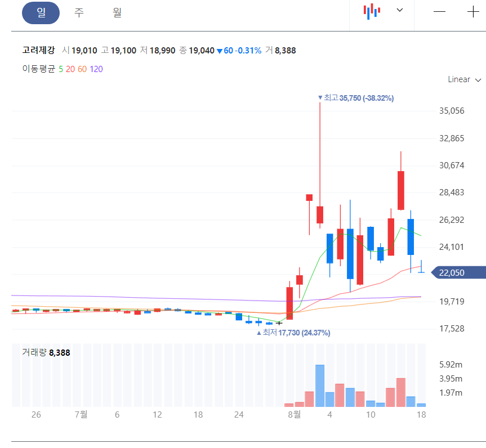Select the 이동평균 moving average label

tap(38, 69)
